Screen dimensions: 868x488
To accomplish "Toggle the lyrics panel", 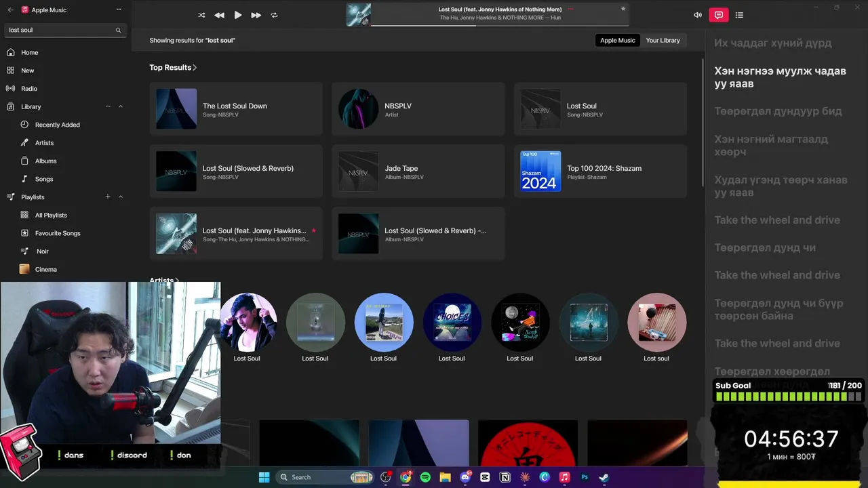I will (719, 15).
